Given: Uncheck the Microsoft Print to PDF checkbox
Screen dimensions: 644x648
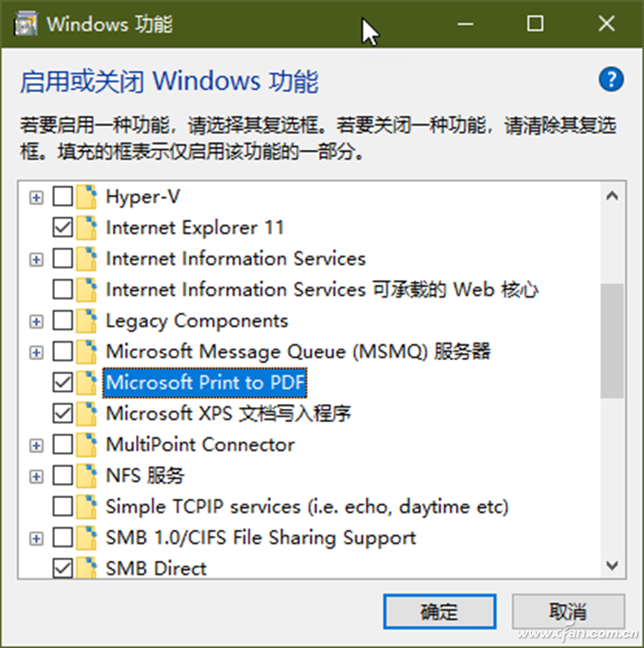Looking at the screenshot, I should pyautogui.click(x=63, y=382).
